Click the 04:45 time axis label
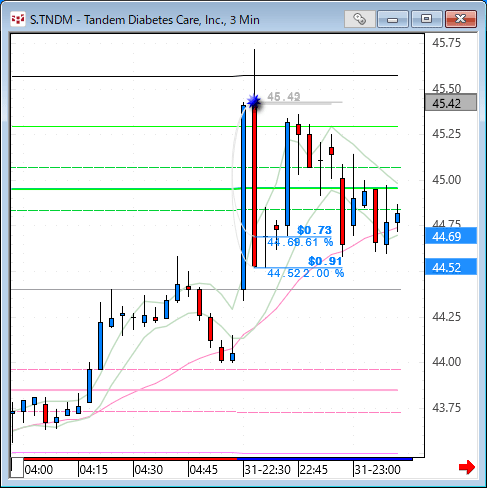Viewport: 487px width, 488px height. (204, 470)
